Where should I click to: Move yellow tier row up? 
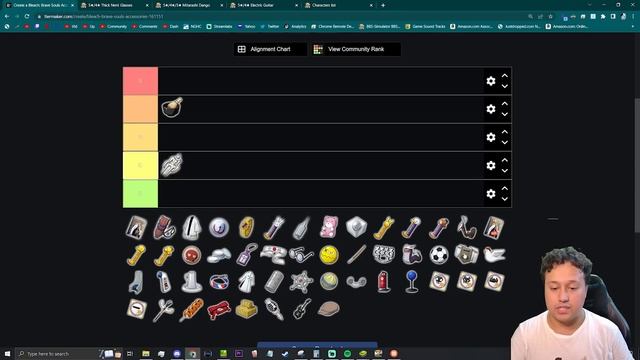click(x=505, y=160)
